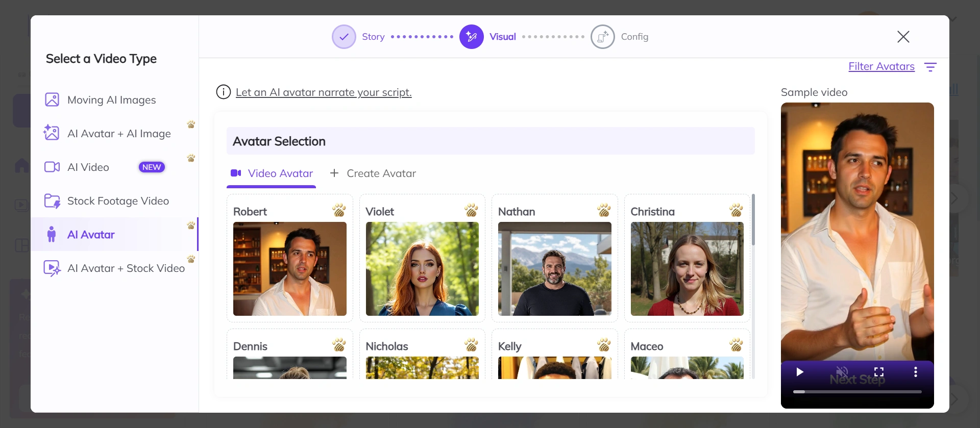The image size is (980, 428).
Task: Seek along the sample video progress bar
Action: pos(857,392)
